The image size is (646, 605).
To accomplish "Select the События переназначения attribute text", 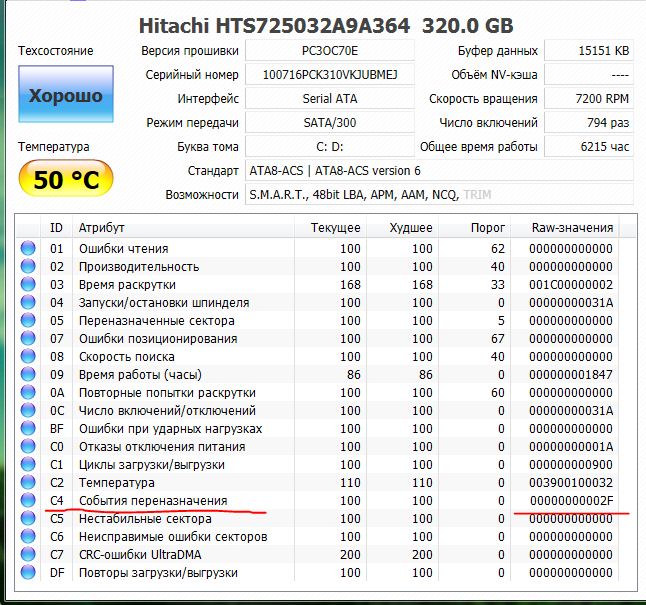I will (153, 500).
